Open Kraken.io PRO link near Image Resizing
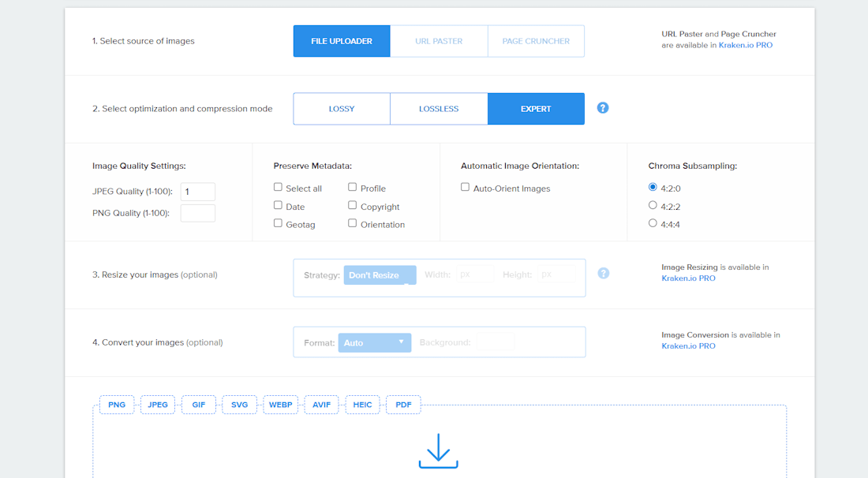The height and width of the screenshot is (478, 868). pos(689,278)
